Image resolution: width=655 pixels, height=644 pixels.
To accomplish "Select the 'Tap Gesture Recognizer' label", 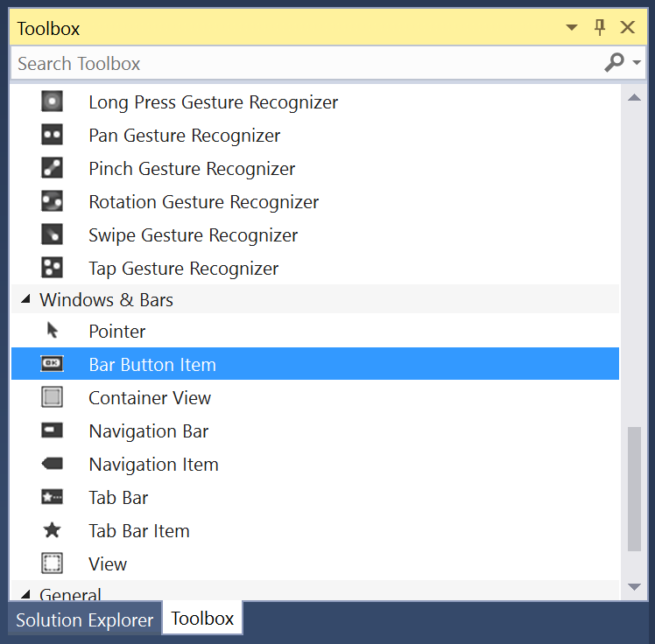I will (183, 269).
